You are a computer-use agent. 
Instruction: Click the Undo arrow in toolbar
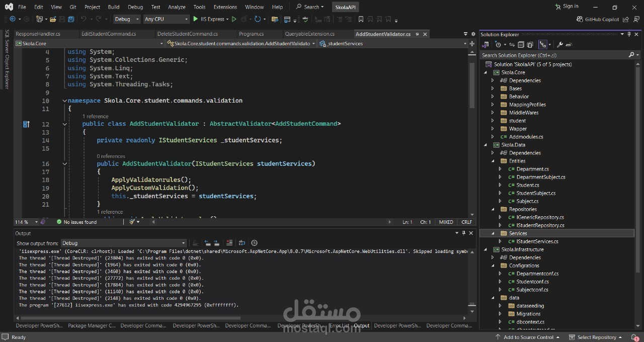tap(84, 19)
